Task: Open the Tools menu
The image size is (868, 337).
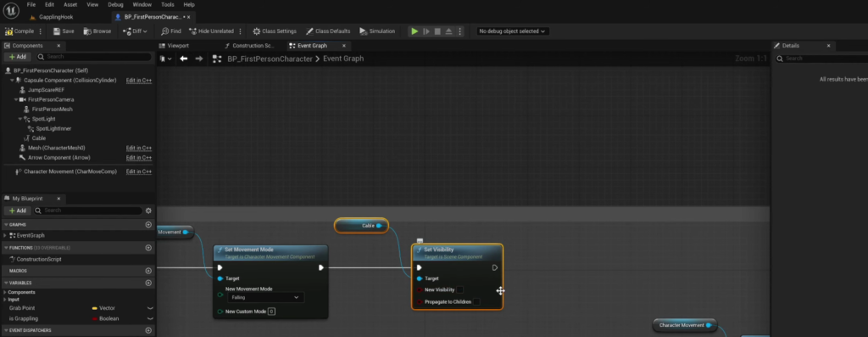Action: [x=167, y=4]
